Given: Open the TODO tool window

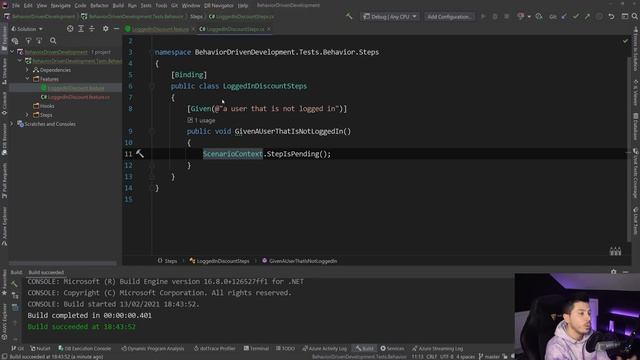Looking at the screenshot, I should click(285, 349).
